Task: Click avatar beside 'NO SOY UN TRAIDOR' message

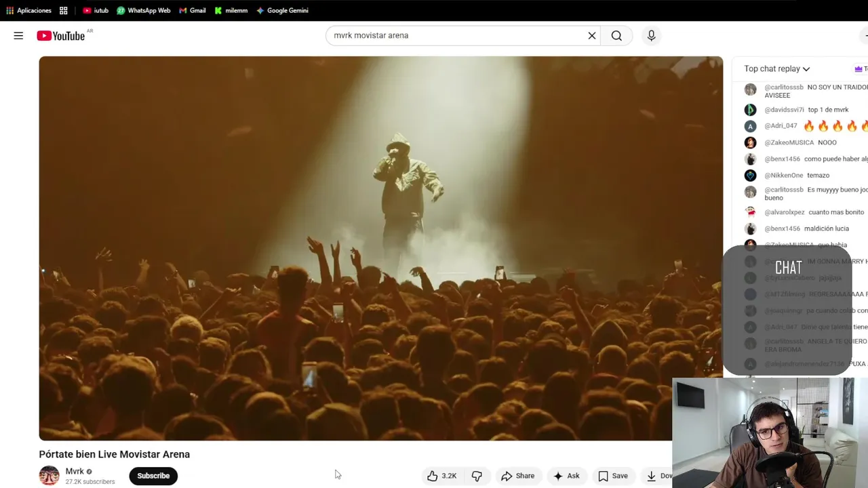Action: pyautogui.click(x=750, y=89)
